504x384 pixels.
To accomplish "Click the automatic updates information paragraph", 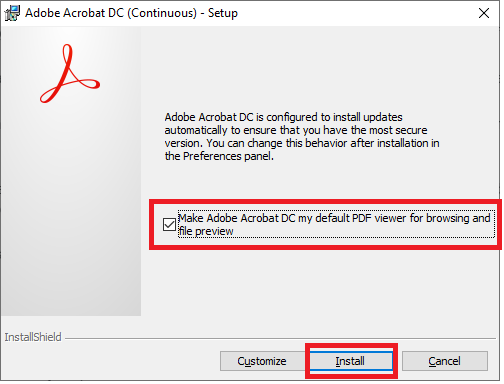I will point(302,137).
